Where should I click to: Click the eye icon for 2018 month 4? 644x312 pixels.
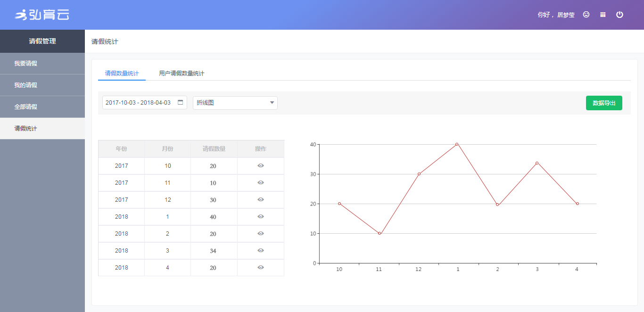coord(261,268)
